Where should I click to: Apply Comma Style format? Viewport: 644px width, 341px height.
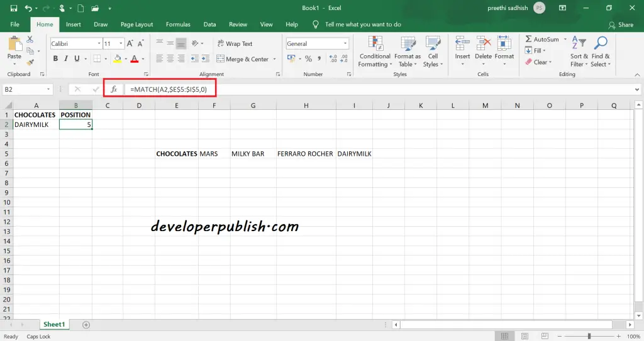(319, 58)
